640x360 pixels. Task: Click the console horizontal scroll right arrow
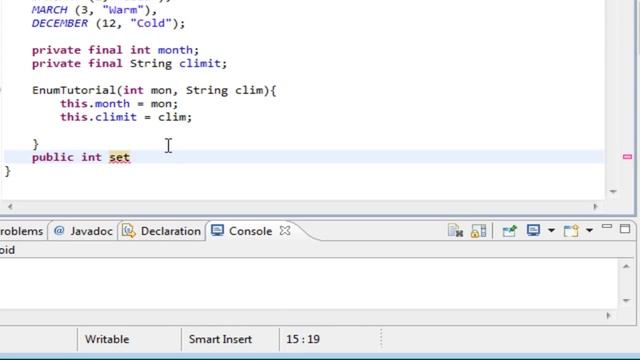coord(608,315)
